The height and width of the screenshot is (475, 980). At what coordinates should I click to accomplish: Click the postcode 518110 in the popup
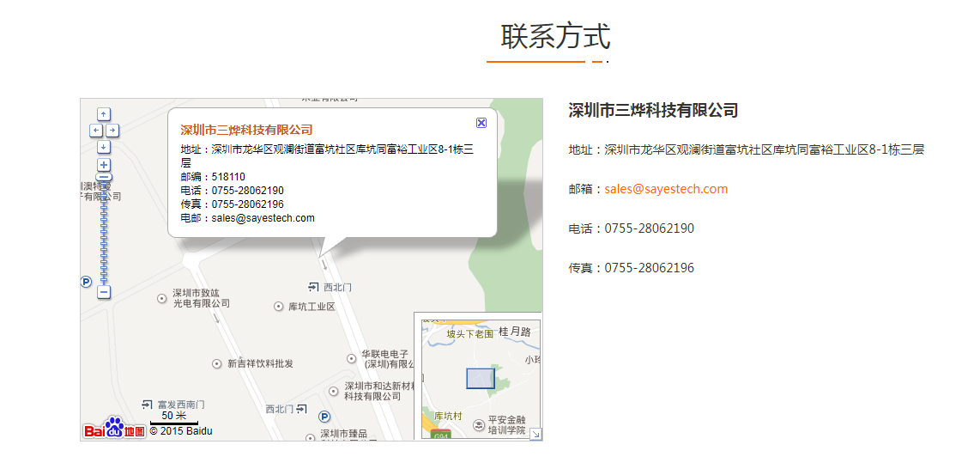[x=228, y=176]
